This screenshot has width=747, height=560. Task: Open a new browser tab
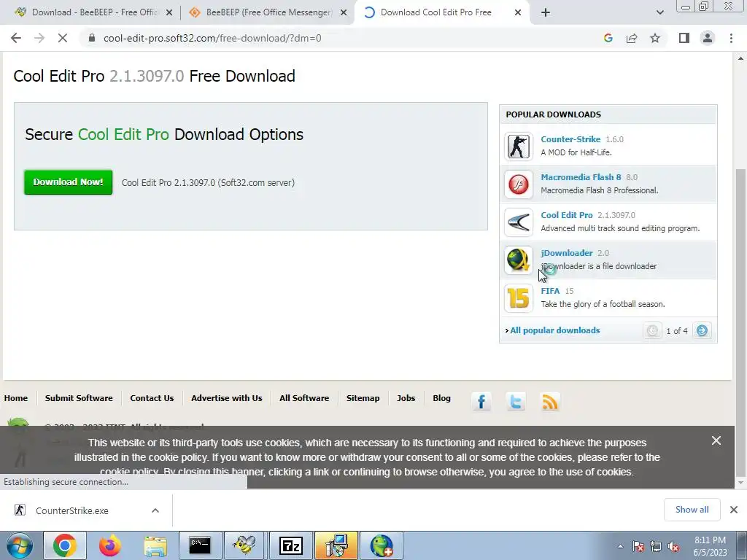coord(546,13)
